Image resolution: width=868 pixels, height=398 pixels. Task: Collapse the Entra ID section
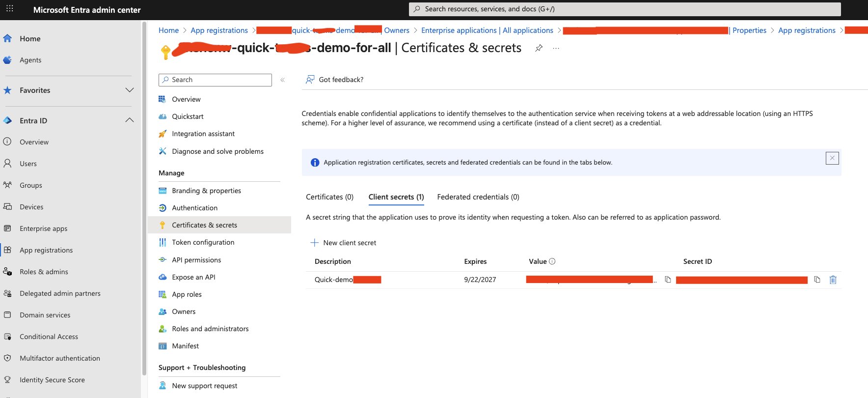coord(129,120)
